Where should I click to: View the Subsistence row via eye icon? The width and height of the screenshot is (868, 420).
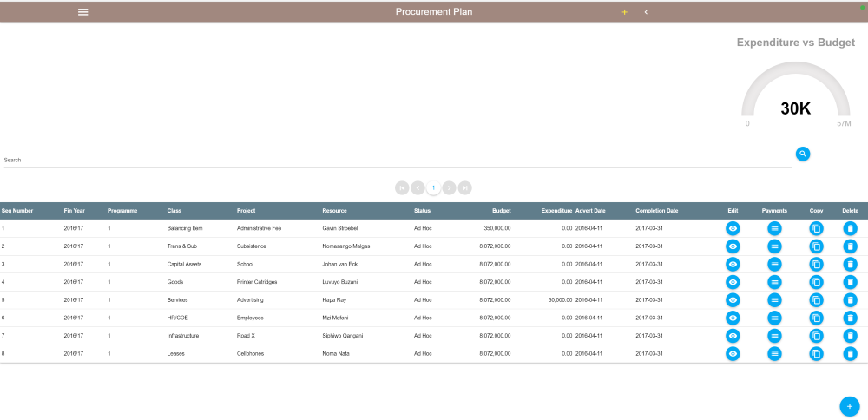pyautogui.click(x=733, y=246)
